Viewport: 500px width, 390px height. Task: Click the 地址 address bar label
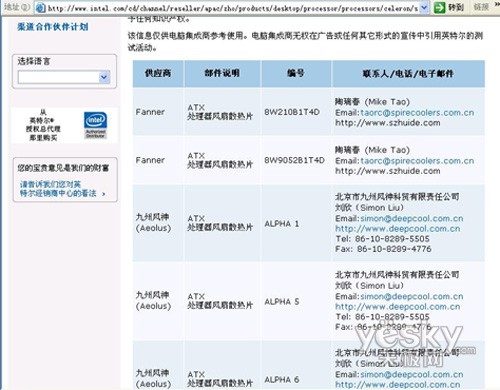tap(16, 7)
